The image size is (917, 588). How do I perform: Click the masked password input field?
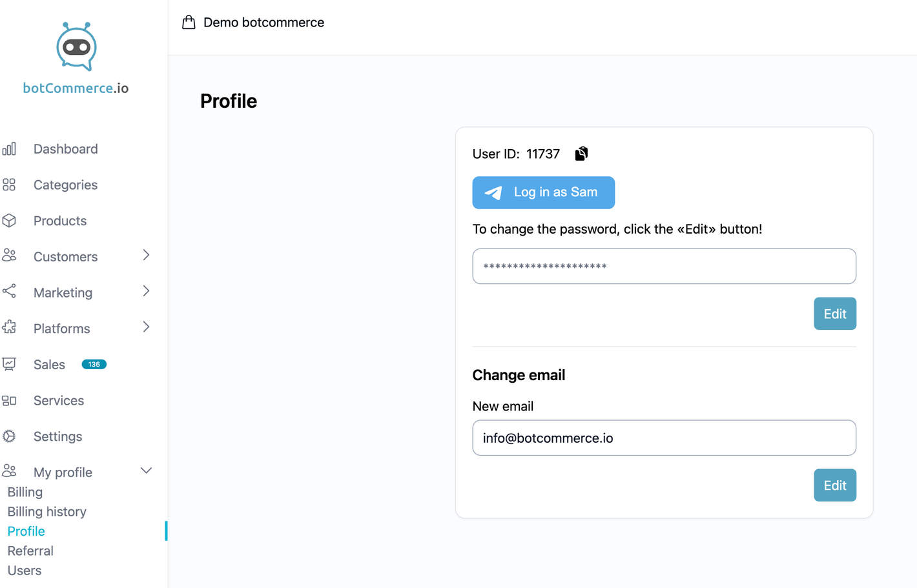664,266
